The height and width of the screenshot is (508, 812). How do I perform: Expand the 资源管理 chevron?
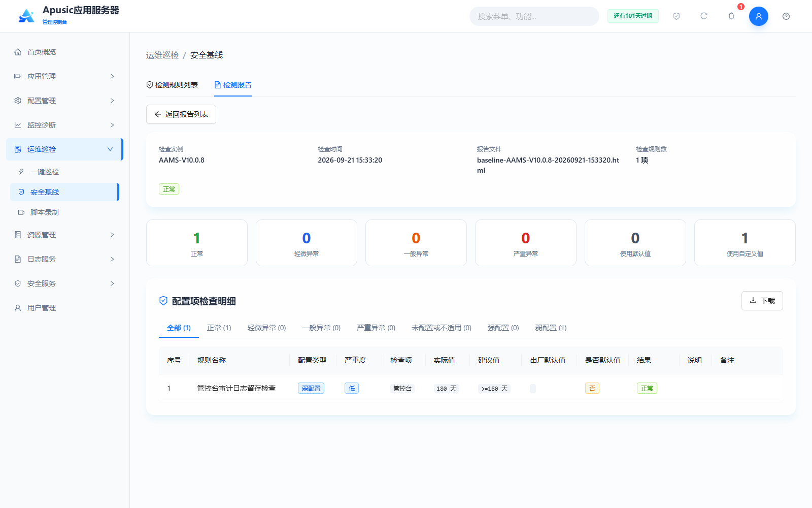(112, 235)
